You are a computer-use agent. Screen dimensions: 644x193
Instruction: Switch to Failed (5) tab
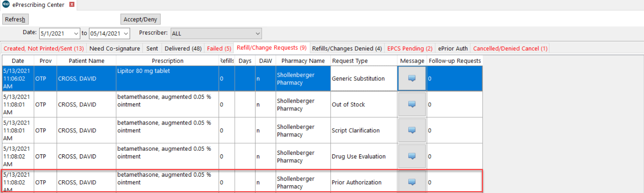(x=219, y=48)
